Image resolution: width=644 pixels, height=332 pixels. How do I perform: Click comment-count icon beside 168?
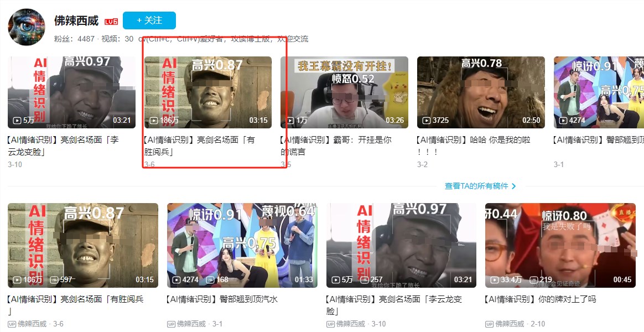[x=210, y=280]
